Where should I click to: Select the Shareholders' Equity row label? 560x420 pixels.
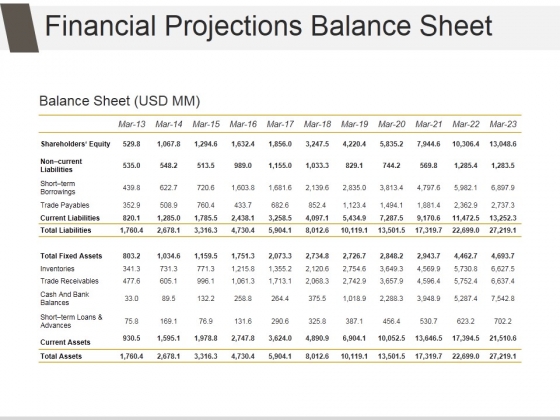pos(75,144)
